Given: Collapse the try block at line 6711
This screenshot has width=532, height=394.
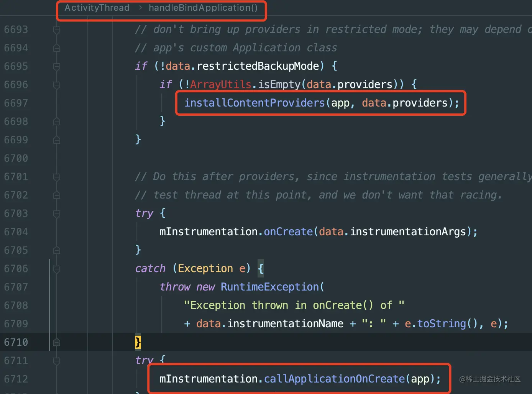Looking at the screenshot, I should [x=57, y=361].
